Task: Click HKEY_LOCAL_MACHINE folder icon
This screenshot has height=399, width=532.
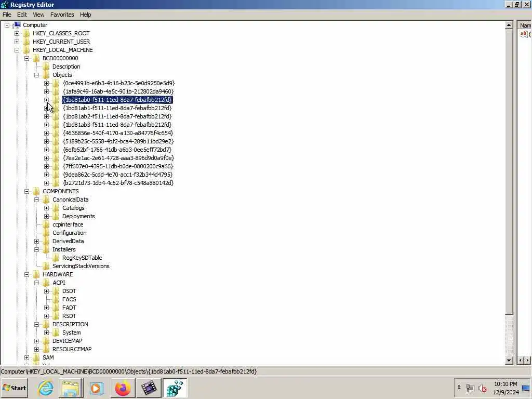Action: tap(26, 50)
